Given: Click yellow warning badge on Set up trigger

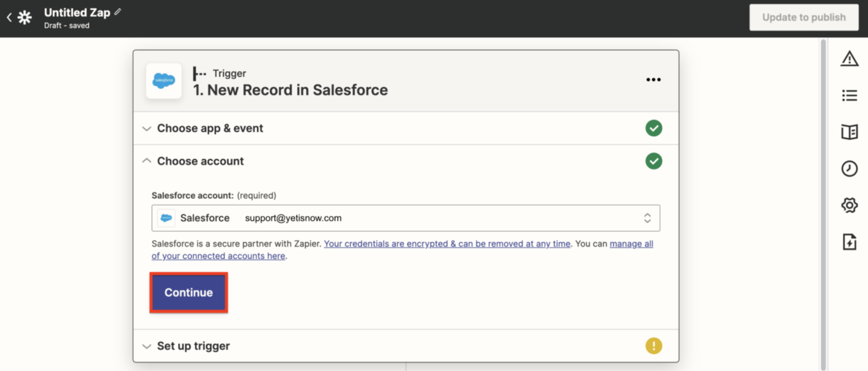Looking at the screenshot, I should 654,346.
